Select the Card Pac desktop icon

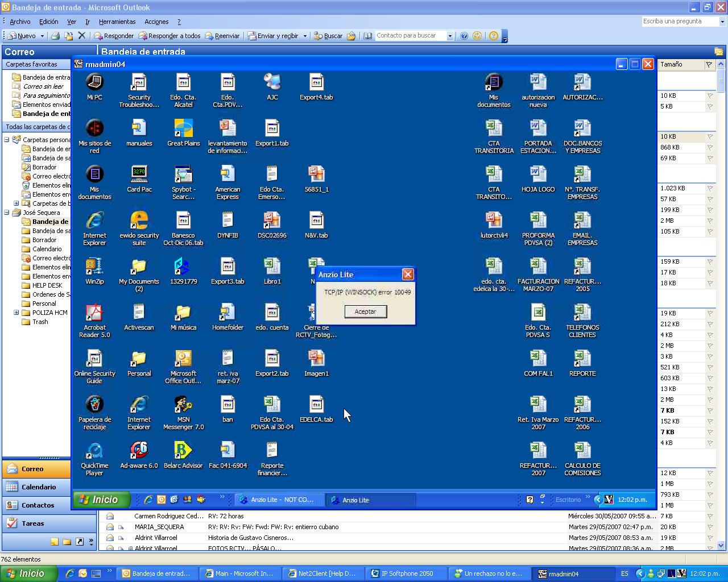(x=139, y=179)
